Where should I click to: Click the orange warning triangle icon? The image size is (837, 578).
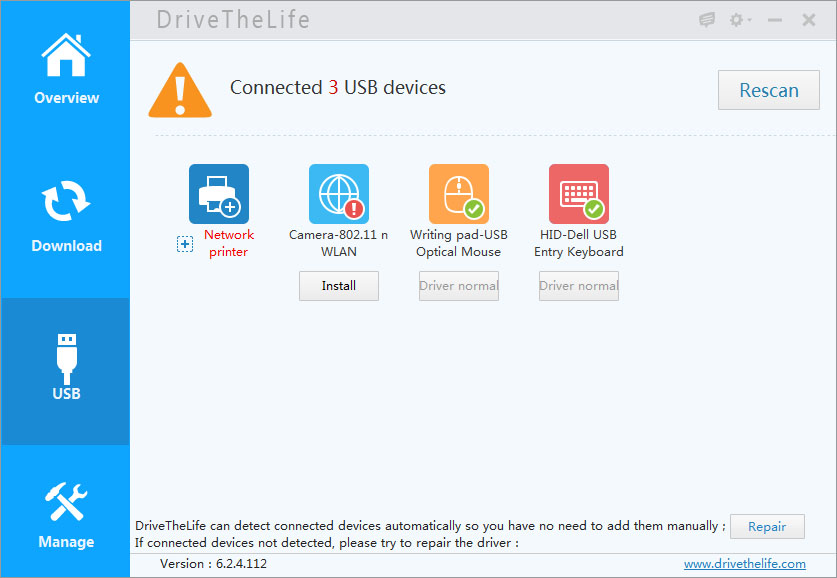coord(180,90)
